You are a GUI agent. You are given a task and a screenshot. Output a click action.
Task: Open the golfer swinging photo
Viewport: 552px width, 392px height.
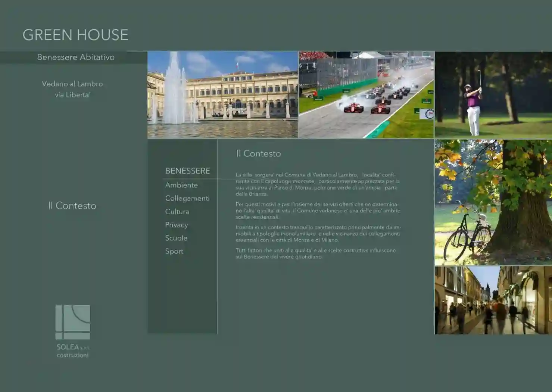coord(493,95)
